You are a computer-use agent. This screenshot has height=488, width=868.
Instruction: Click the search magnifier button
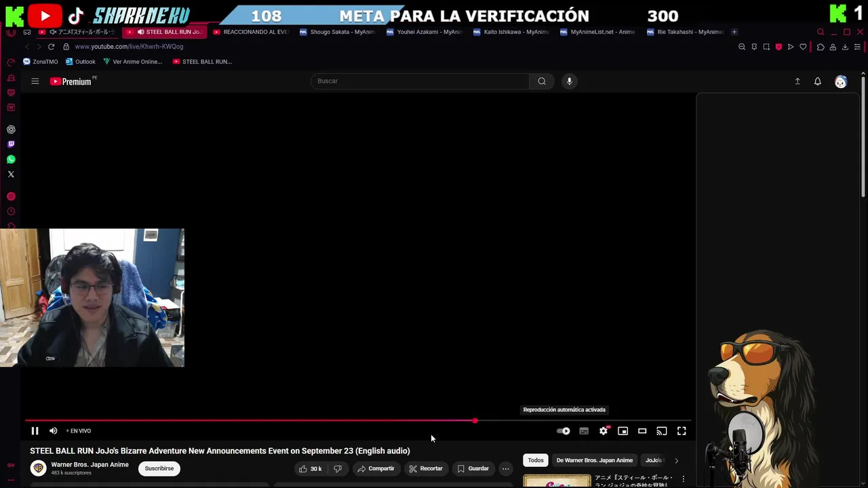pyautogui.click(x=542, y=81)
